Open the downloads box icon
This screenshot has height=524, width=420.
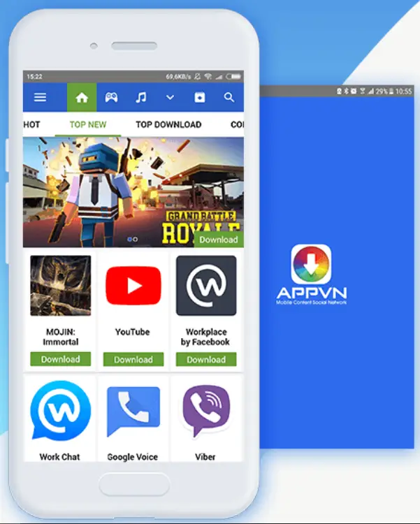click(200, 97)
